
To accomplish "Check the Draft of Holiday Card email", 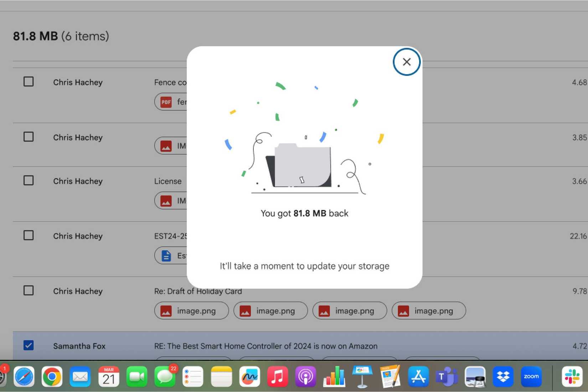I will 29,290.
